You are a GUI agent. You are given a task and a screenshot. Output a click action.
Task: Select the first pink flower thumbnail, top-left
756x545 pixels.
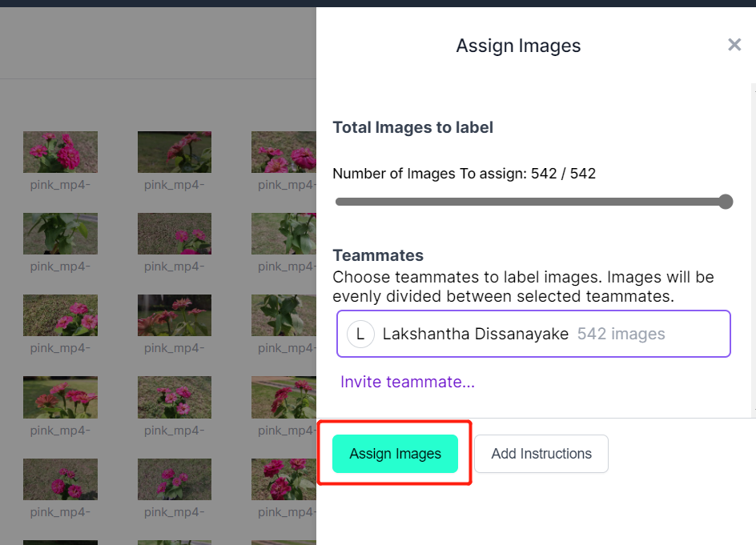60,152
